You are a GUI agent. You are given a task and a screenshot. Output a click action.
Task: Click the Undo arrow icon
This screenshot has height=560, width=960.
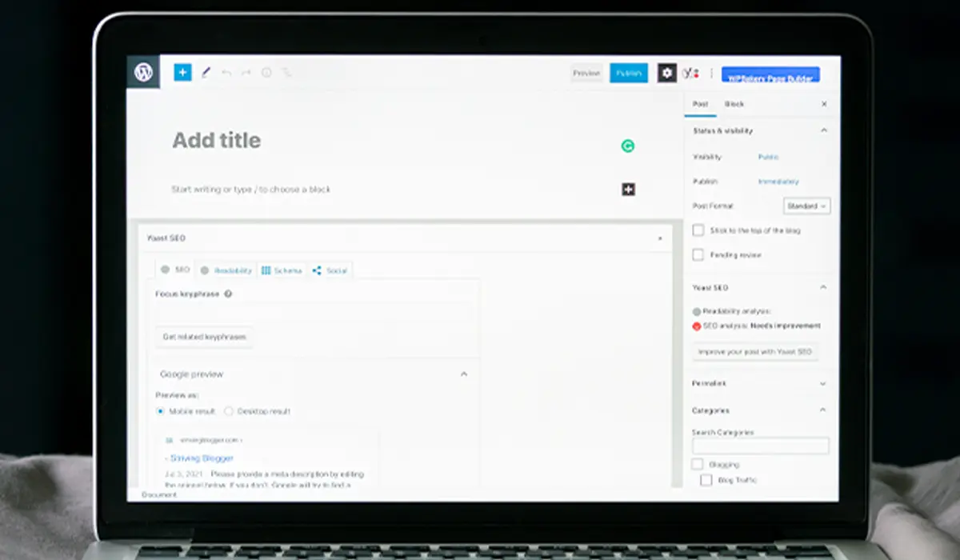pyautogui.click(x=226, y=73)
